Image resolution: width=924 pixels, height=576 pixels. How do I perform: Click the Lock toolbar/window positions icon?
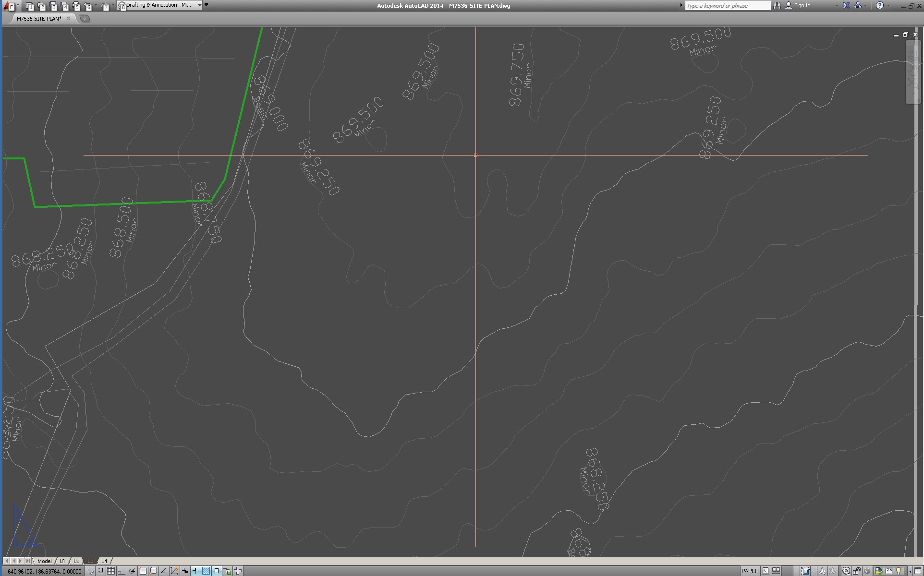point(857,571)
